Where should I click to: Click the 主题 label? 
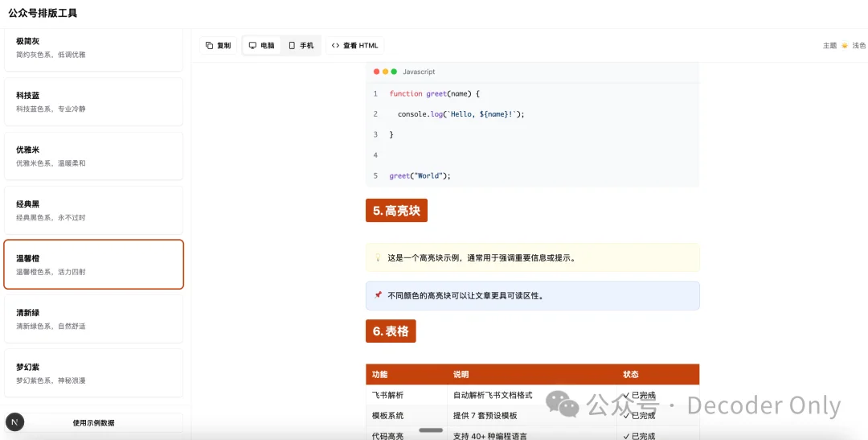point(829,45)
